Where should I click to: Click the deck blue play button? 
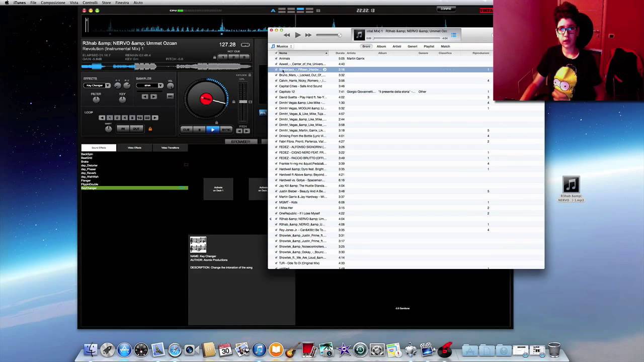tap(213, 130)
